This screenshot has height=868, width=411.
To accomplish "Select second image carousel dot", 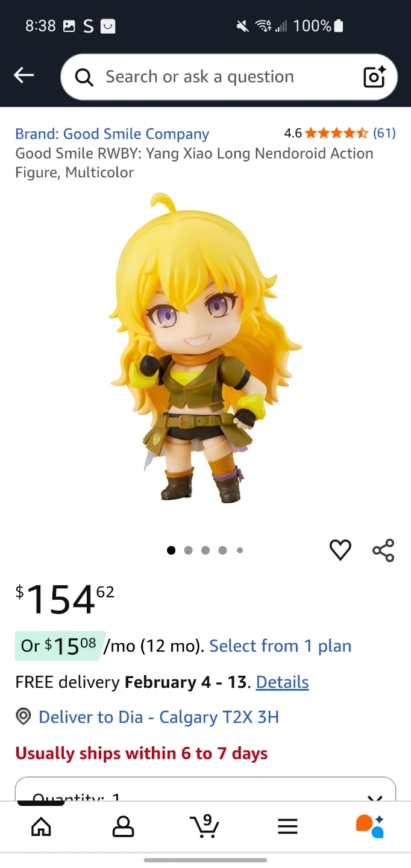I will (x=189, y=550).
